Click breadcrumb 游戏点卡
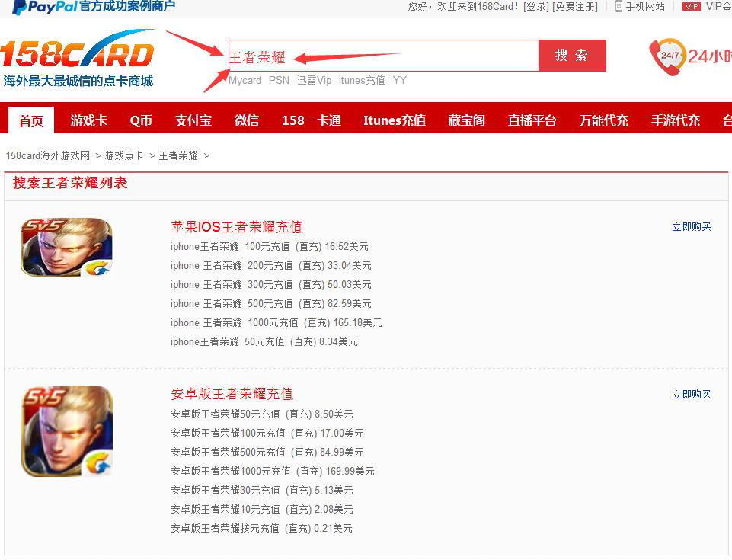The image size is (732, 560). click(123, 155)
